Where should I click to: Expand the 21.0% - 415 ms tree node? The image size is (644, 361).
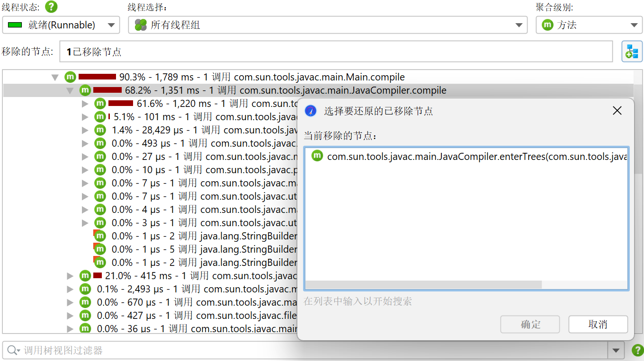(70, 276)
